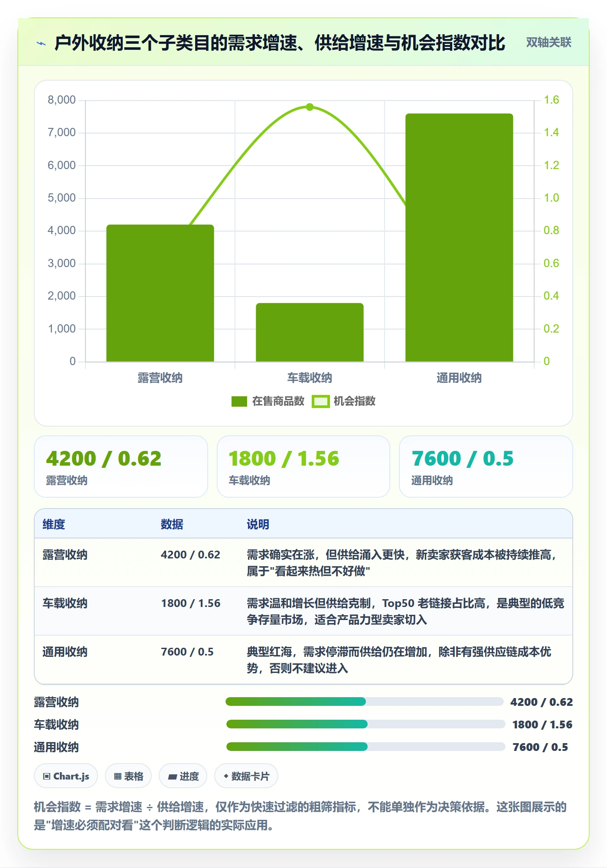Image resolution: width=607 pixels, height=868 pixels.
Task: Click the 进度 tag chip
Action: pyautogui.click(x=183, y=776)
